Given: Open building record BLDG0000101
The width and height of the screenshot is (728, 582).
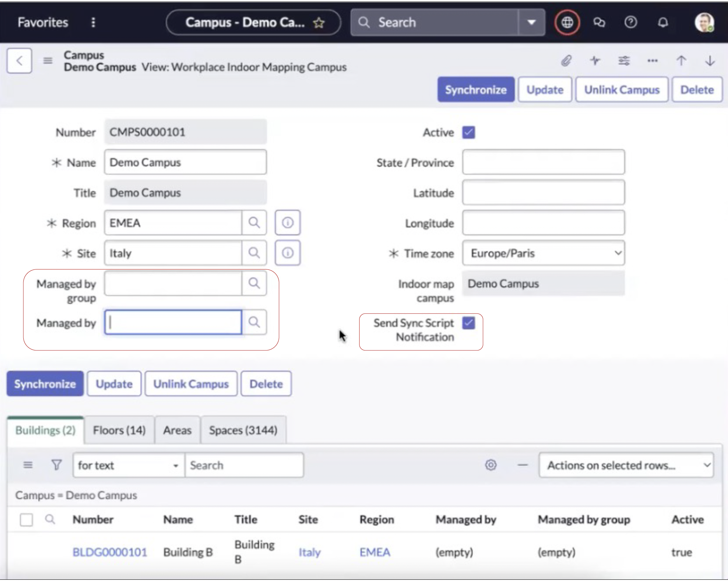Looking at the screenshot, I should click(110, 552).
